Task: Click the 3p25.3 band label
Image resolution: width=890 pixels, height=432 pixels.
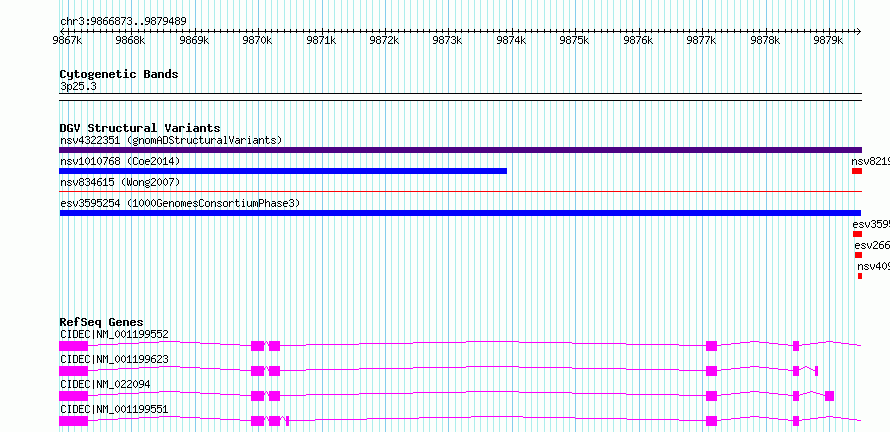Action: point(77,86)
